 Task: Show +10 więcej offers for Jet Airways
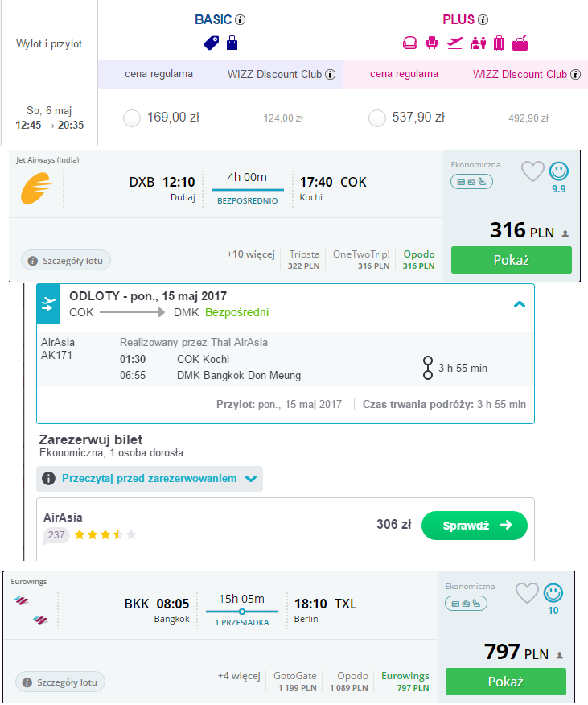coord(250,254)
